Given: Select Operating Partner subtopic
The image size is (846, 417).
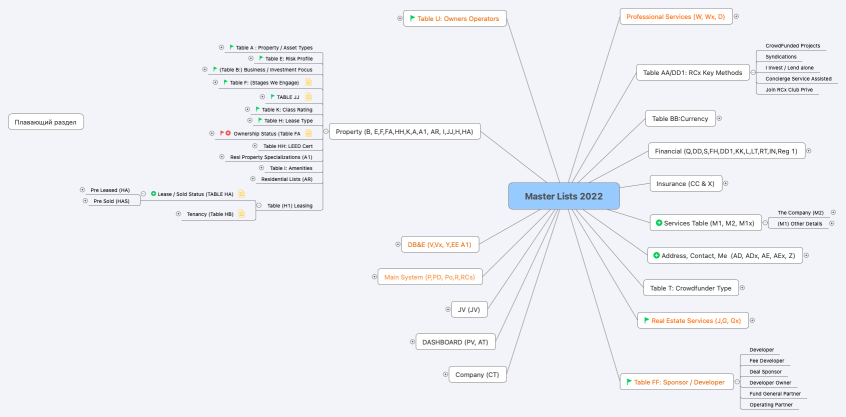Looking at the screenshot, I should coord(770,405).
